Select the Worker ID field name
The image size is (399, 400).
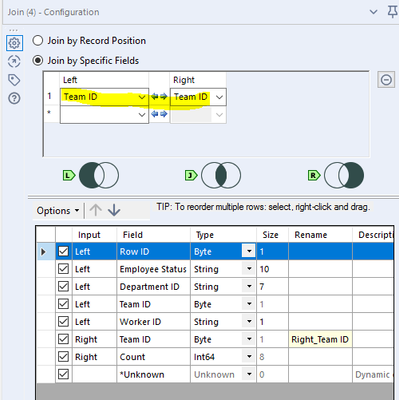coord(140,322)
